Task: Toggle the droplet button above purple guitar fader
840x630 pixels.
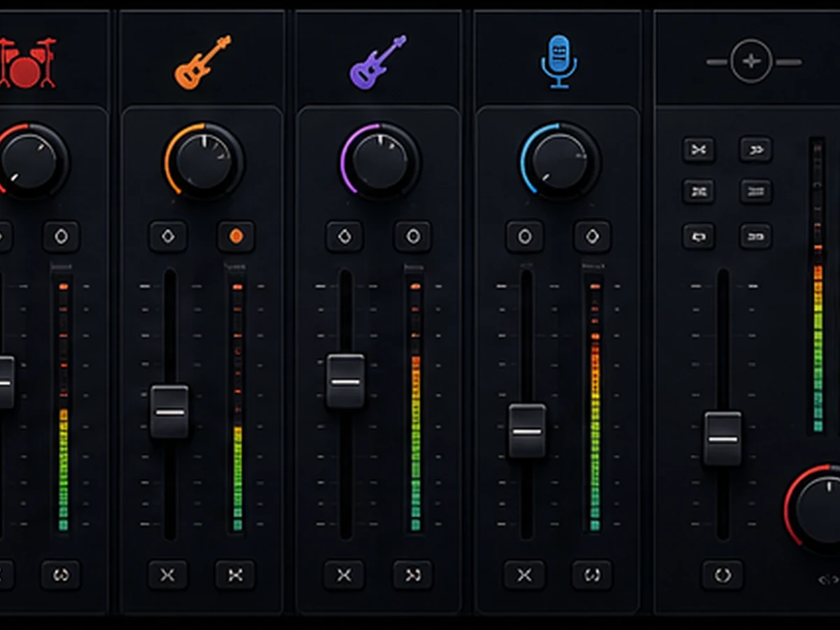Action: 344,237
